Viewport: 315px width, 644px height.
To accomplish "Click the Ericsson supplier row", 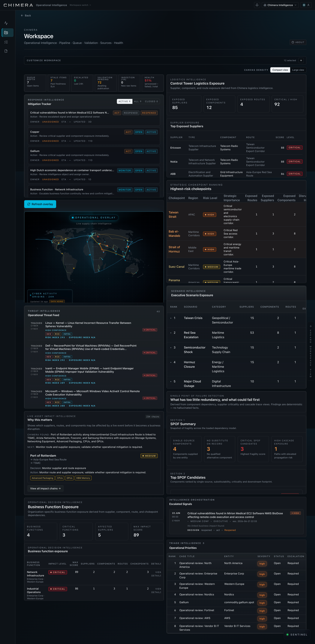I will 236,148.
